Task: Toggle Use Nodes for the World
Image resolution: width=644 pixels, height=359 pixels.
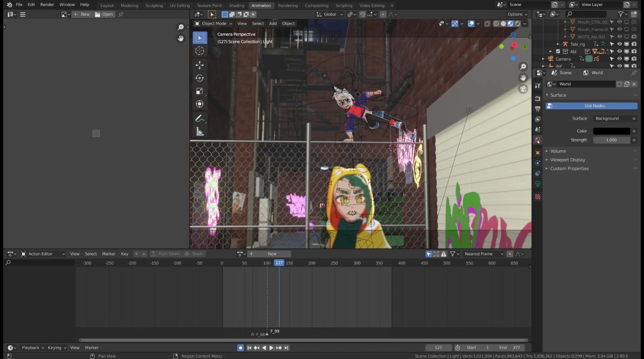Action: (591, 106)
